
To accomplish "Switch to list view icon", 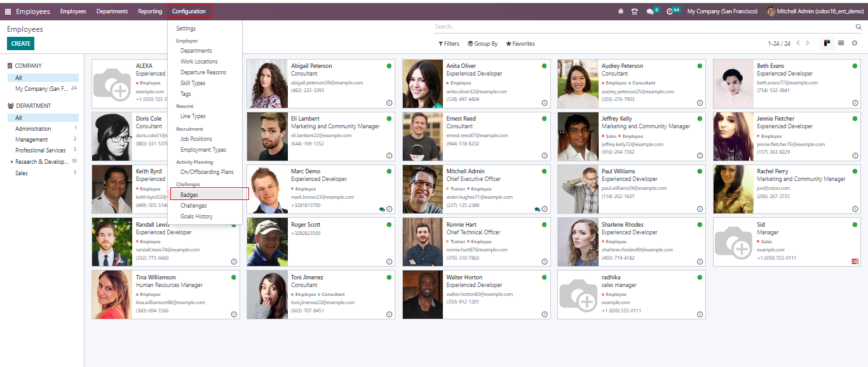I will pos(841,43).
